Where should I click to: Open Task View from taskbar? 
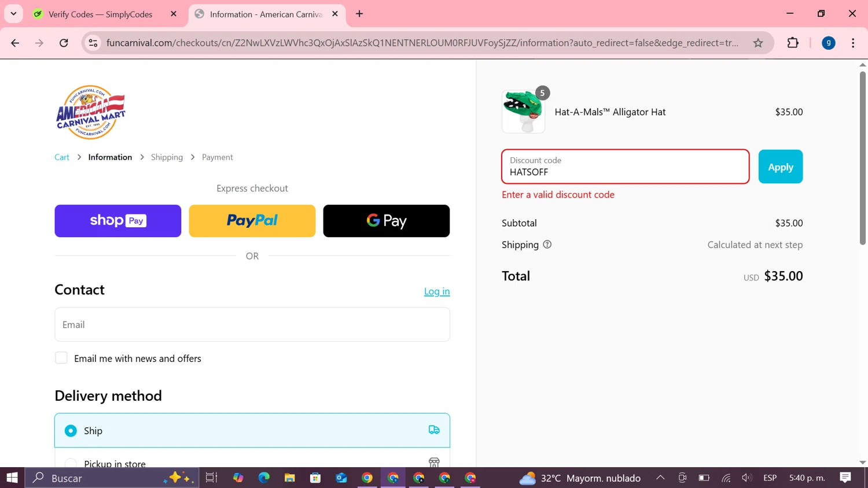(211, 478)
